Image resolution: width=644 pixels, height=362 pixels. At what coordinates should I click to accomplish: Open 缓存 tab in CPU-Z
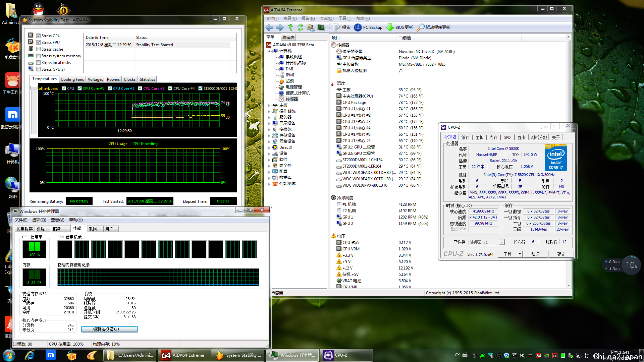(x=465, y=137)
